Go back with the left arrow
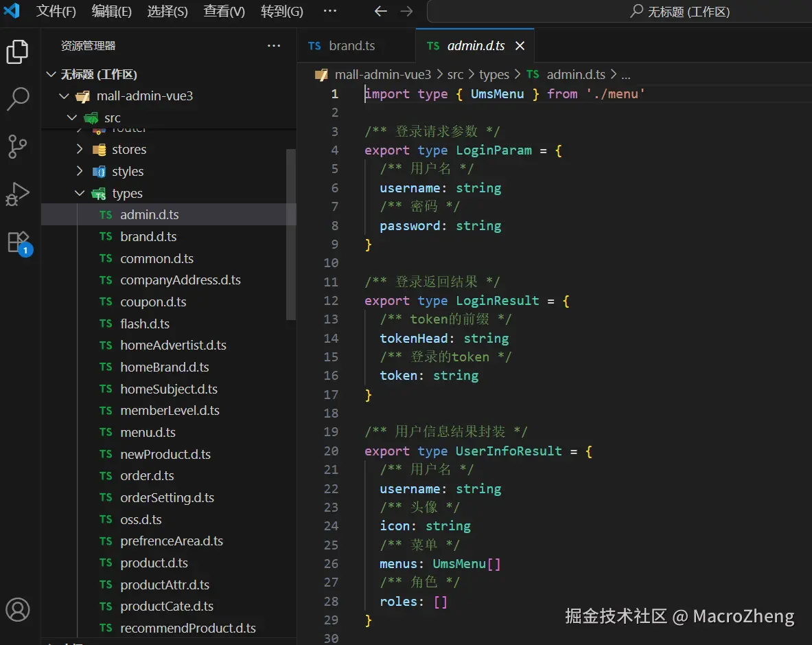Image resolution: width=812 pixels, height=645 pixels. click(381, 11)
